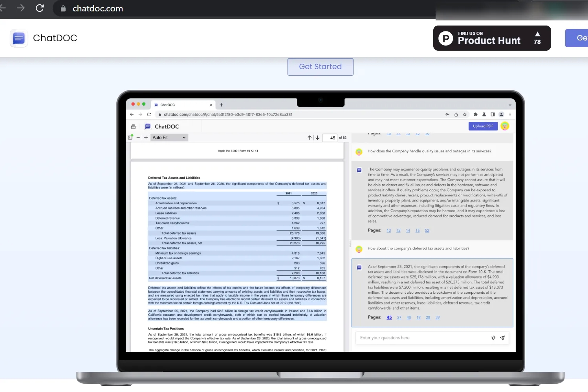Open page link 39 under deferred tax answer
Screen dimensions: 588x392
tap(438, 317)
